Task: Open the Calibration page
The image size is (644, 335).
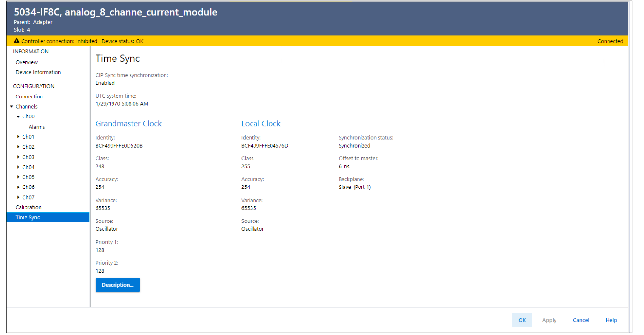Action: pyautogui.click(x=29, y=207)
